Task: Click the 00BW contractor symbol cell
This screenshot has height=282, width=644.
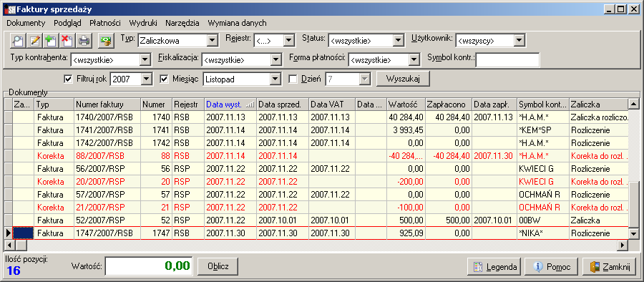Action: point(543,220)
